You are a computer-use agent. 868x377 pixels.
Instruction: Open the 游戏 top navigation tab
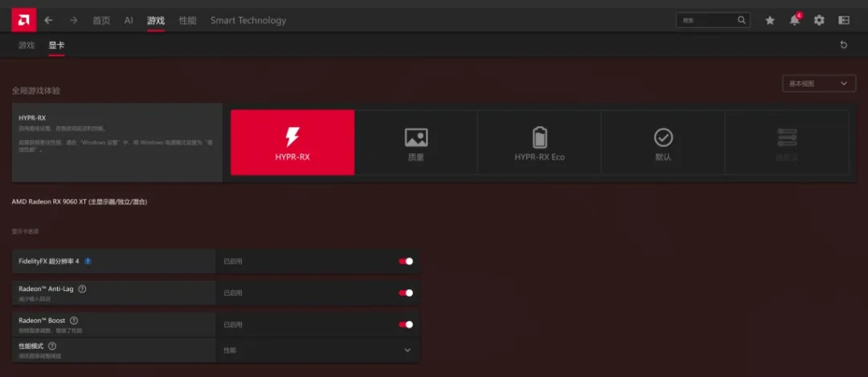156,20
